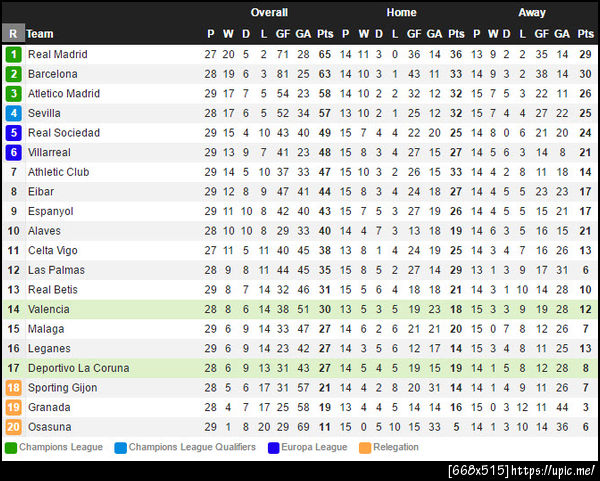Click Real Sociedad's blue rank 5 badge
600x481 pixels.
click(x=13, y=133)
